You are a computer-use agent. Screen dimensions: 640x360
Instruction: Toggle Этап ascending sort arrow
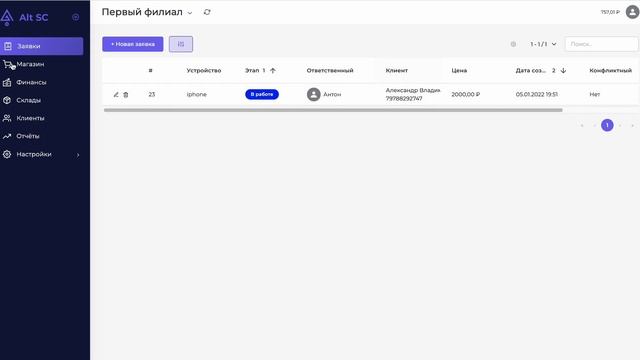[273, 71]
